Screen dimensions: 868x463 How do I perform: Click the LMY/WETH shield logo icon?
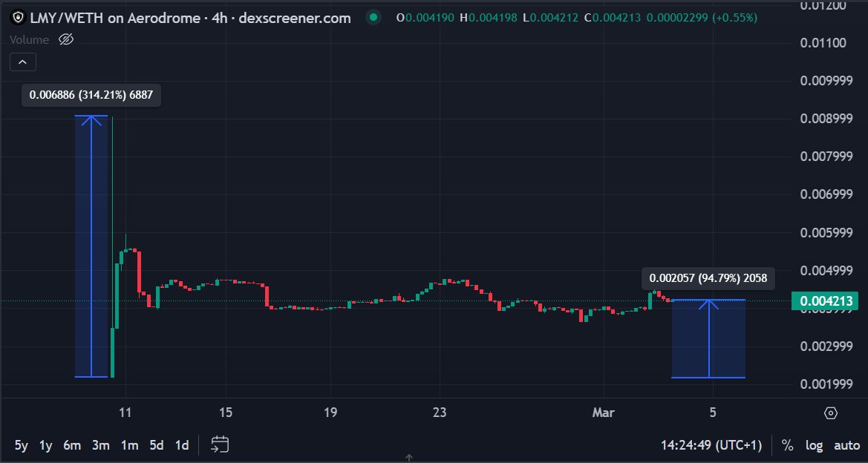(19, 18)
